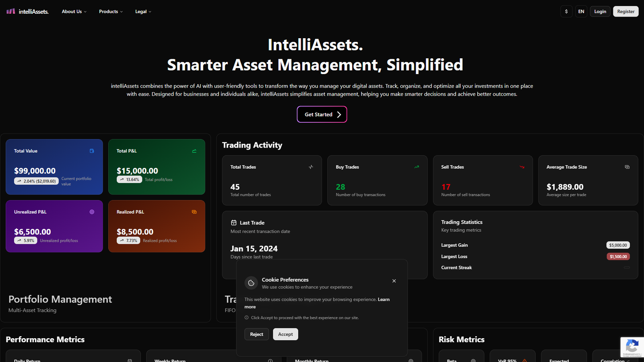This screenshot has height=362, width=644.
Task: Click the Largest Gain label
Action: pos(454,245)
